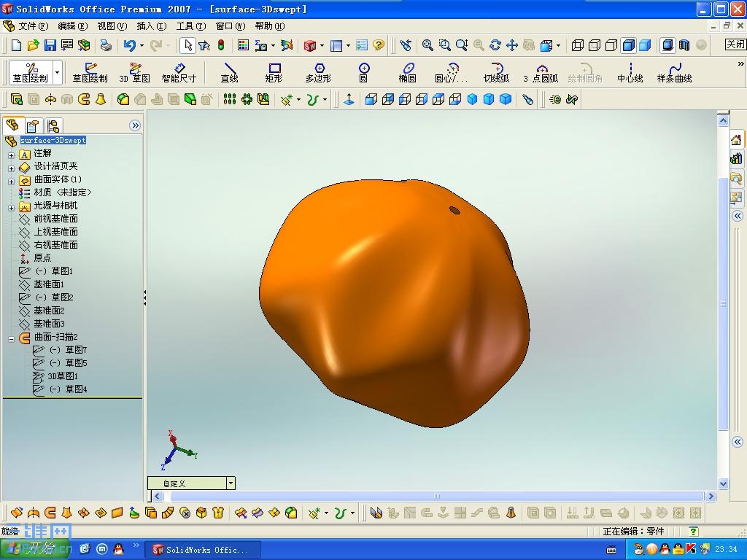This screenshot has height=560, width=747.
Task: Select the 3 Point Arc (3点圆弧) tool
Action: [541, 73]
